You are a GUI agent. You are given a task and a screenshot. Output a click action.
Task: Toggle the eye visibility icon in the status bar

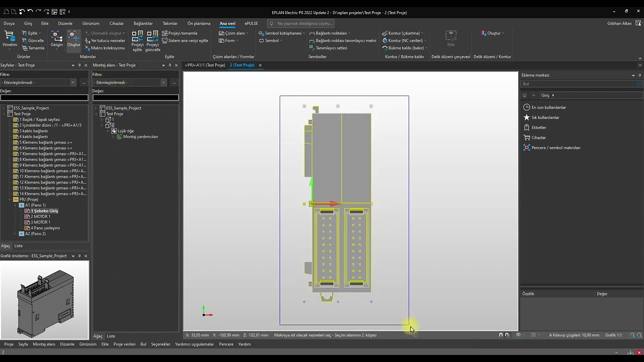point(518,335)
